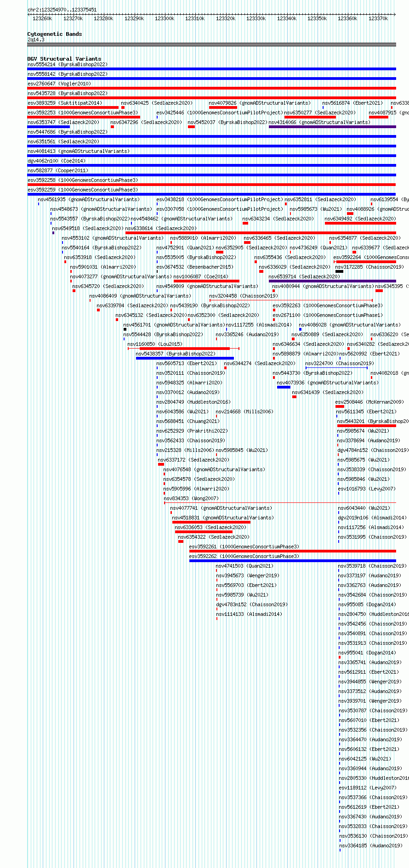Click the purple bar under nsv4314066
Viewport: 409px width, 868px height.
pyautogui.click(x=332, y=127)
